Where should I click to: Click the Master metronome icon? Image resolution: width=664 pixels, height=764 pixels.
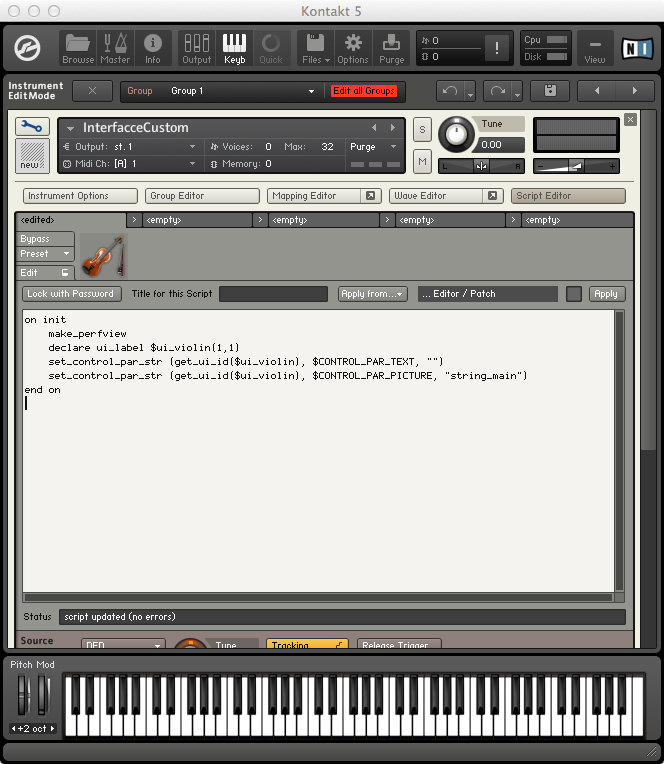(x=115, y=47)
